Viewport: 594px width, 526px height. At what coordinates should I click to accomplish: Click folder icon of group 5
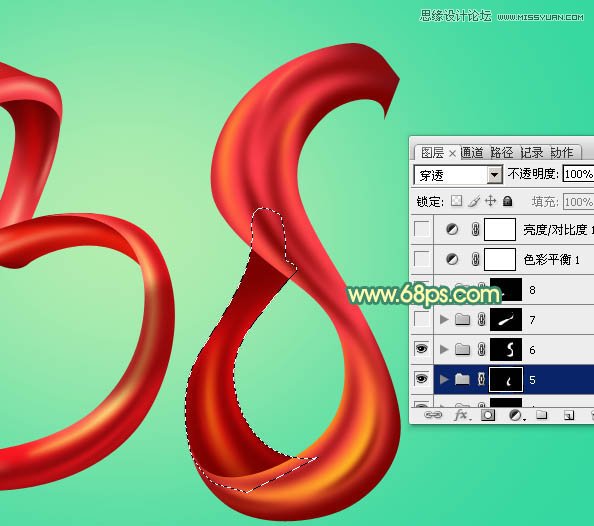(x=462, y=379)
